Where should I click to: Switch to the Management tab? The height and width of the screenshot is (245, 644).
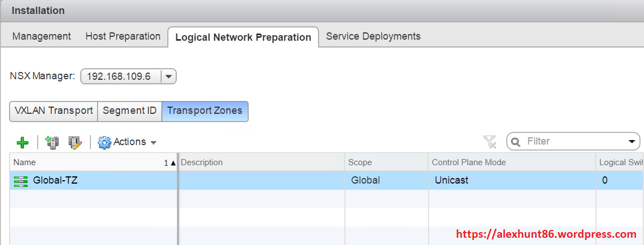pyautogui.click(x=42, y=36)
